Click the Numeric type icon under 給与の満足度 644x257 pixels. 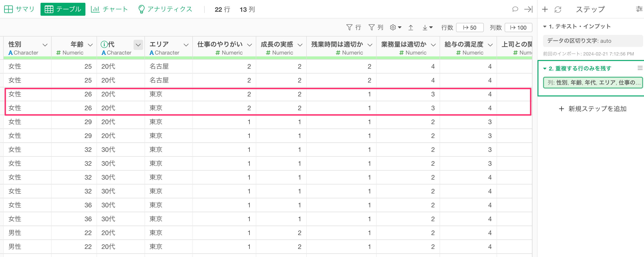point(459,53)
